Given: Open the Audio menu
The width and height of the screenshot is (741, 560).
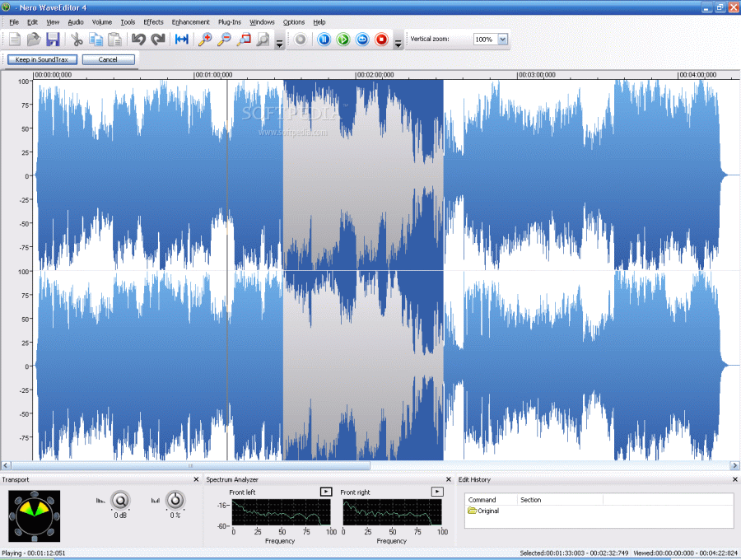Looking at the screenshot, I should point(76,22).
